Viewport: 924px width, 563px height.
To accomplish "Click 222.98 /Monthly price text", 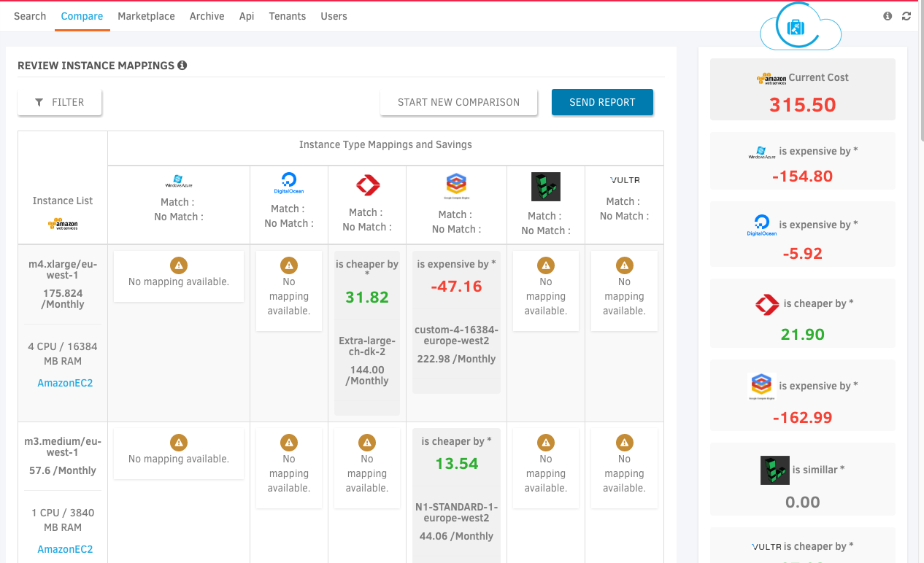I will (456, 359).
